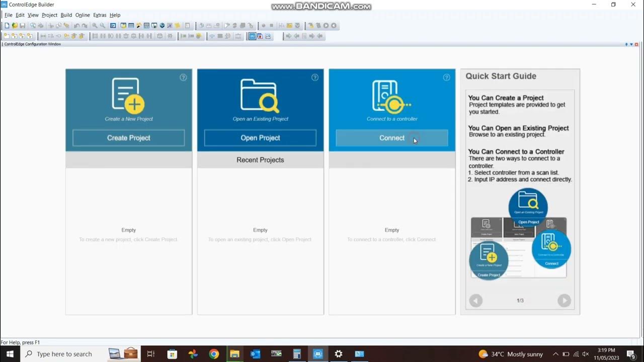Open the Build menu
The width and height of the screenshot is (644, 362).
tap(66, 15)
